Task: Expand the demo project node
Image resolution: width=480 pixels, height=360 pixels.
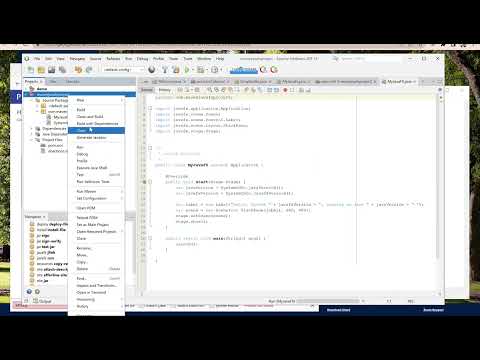Action: [26, 89]
